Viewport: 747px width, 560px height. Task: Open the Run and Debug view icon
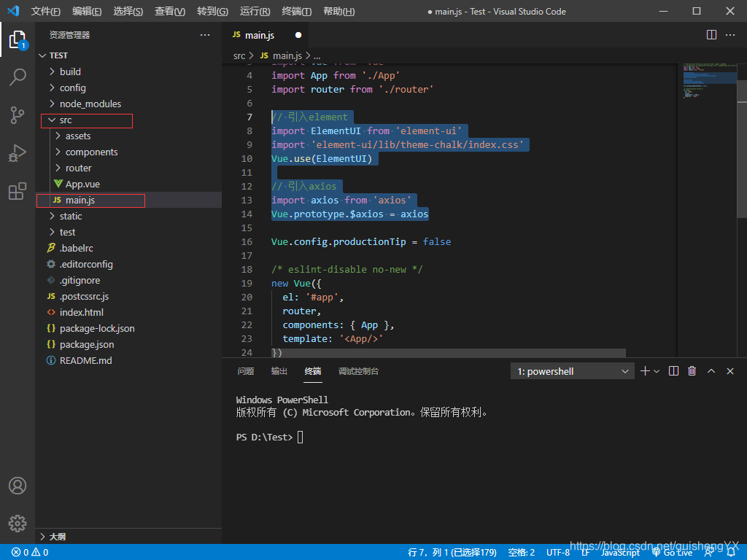tap(18, 153)
